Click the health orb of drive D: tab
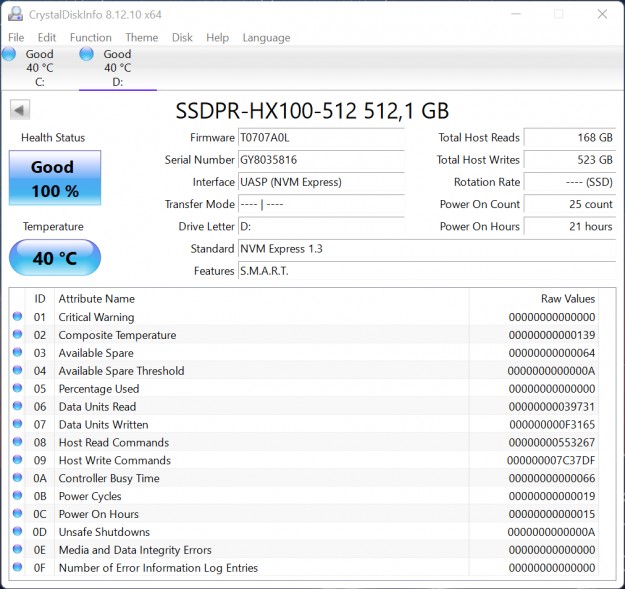Image resolution: width=625 pixels, height=589 pixels. [86, 54]
